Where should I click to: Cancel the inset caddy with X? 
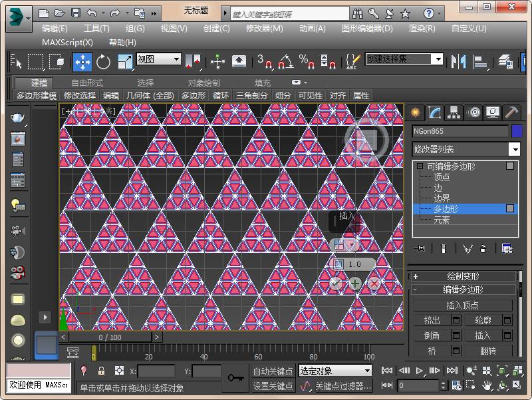click(x=374, y=283)
